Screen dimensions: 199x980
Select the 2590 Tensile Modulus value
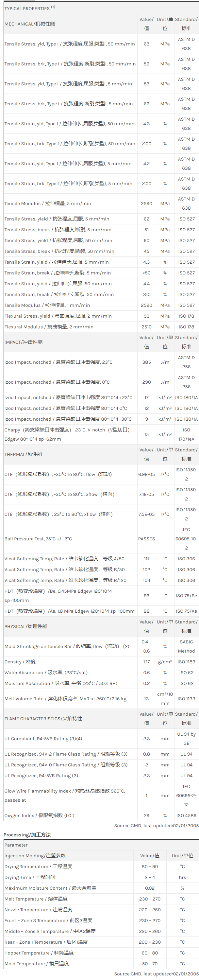[147, 203]
